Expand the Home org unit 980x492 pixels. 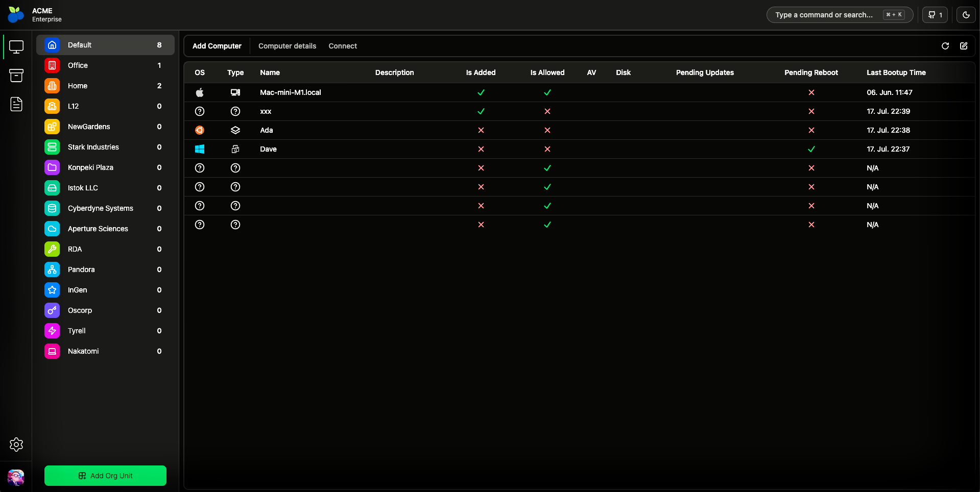click(105, 86)
